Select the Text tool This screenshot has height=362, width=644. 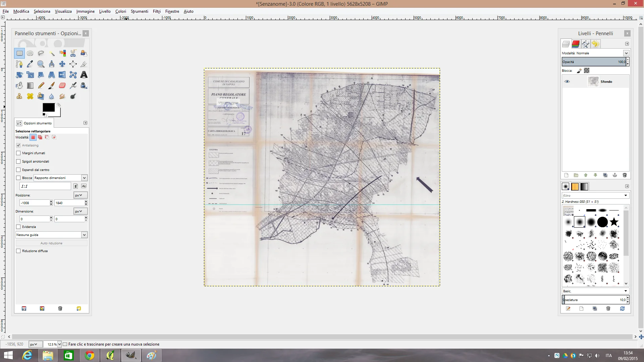[84, 75]
